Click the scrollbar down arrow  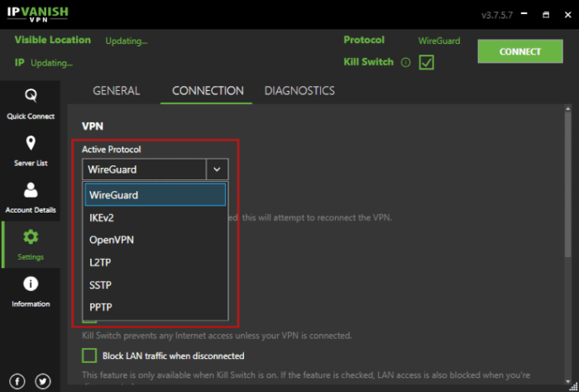(568, 381)
